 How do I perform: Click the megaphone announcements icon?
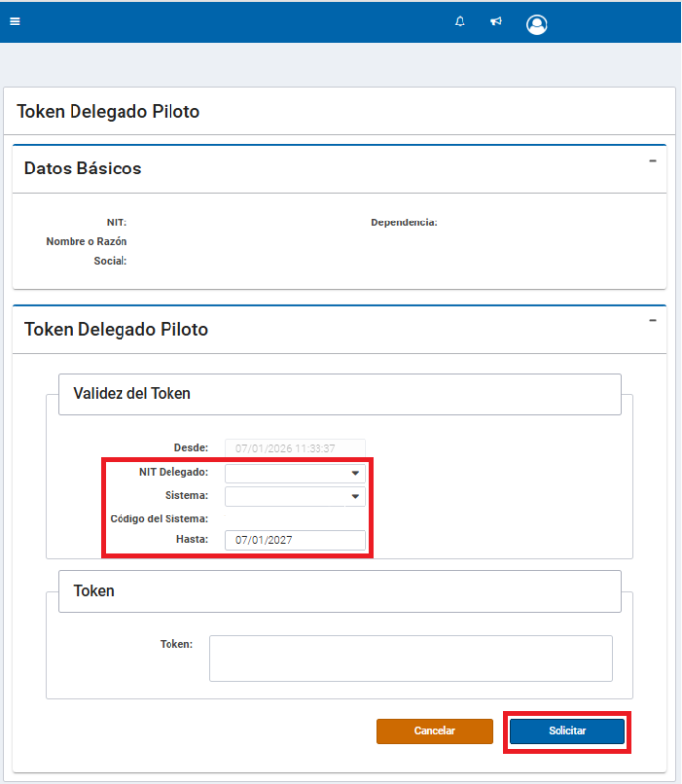[x=496, y=22]
